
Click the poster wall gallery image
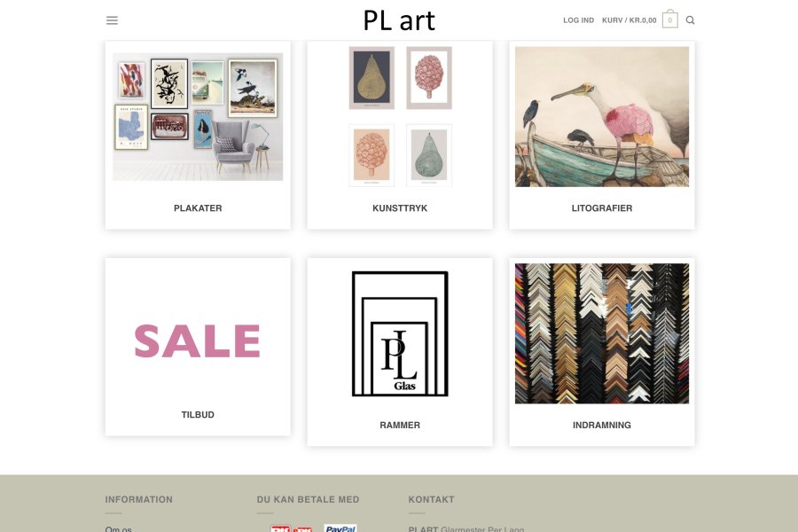click(x=198, y=116)
